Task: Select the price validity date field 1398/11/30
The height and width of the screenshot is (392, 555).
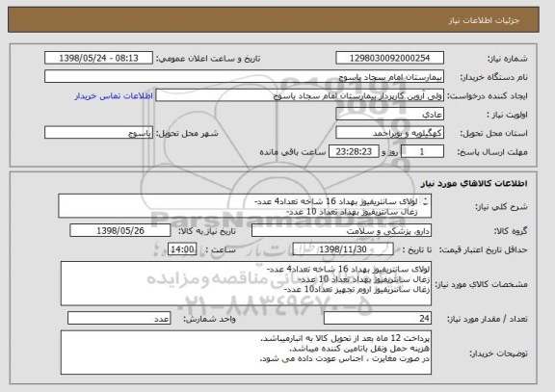Action: (343, 249)
